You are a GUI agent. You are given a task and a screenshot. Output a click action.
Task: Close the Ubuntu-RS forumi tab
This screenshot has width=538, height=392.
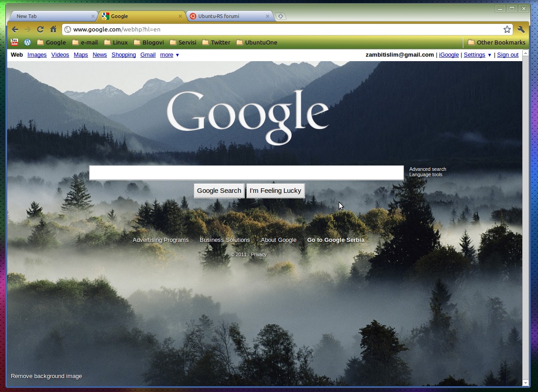click(x=268, y=16)
